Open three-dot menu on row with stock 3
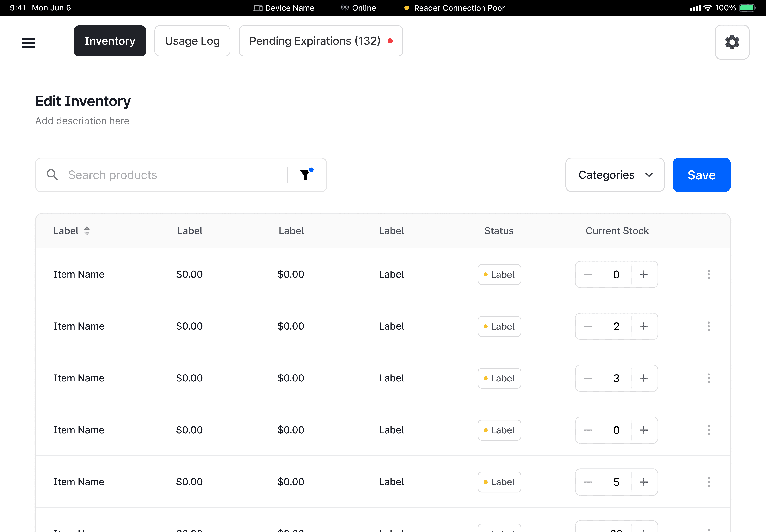Image resolution: width=766 pixels, height=532 pixels. [x=709, y=378]
